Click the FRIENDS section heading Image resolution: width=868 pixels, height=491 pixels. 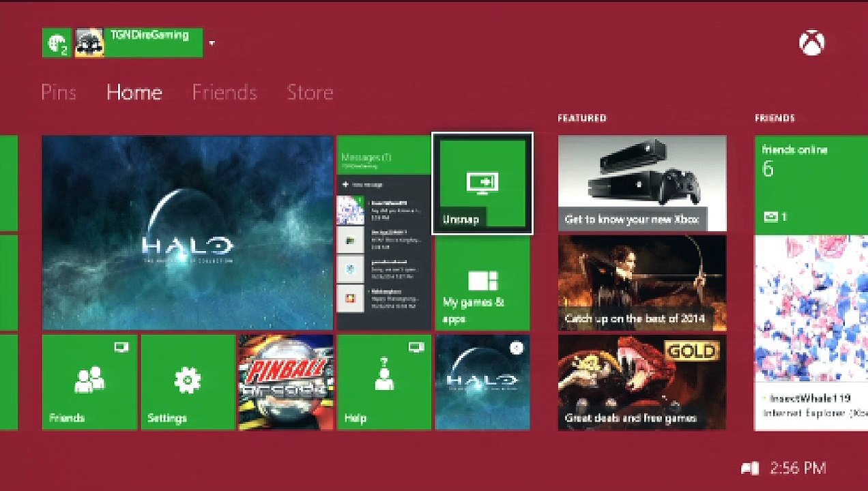[775, 118]
